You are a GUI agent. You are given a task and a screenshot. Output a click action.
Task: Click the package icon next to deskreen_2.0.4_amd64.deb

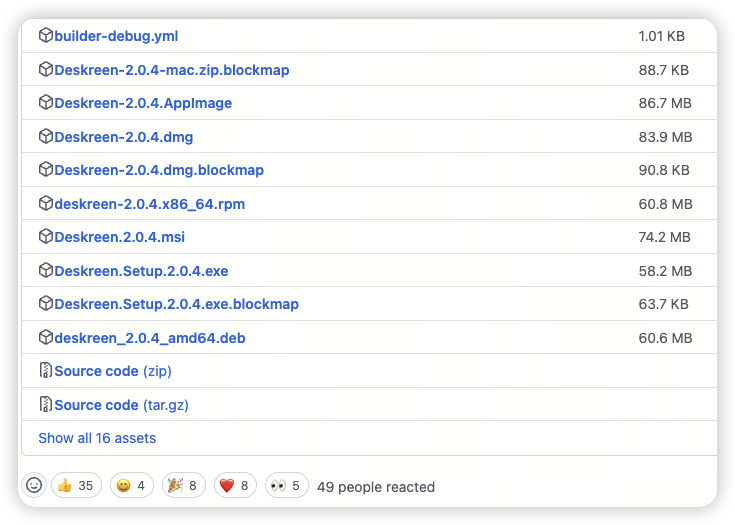coord(45,338)
